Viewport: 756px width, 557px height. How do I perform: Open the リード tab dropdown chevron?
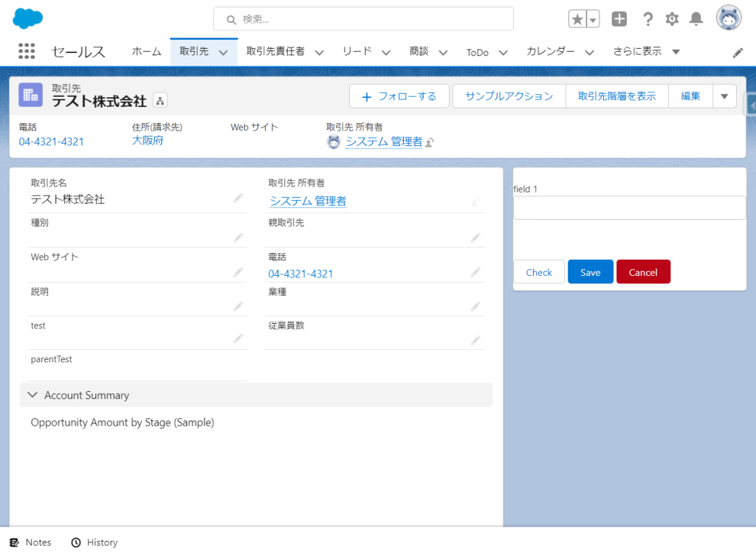point(385,52)
